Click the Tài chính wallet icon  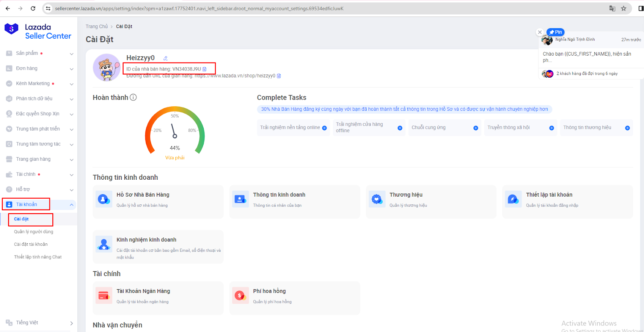point(9,174)
